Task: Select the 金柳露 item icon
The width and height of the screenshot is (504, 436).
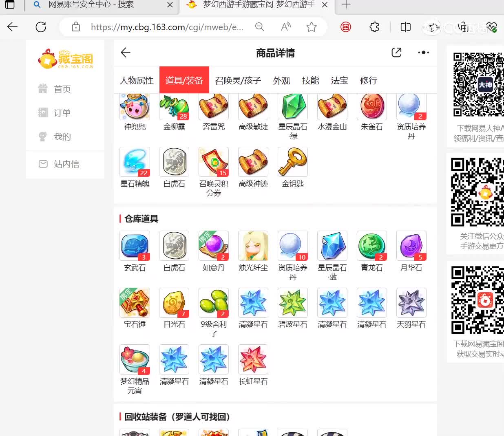Action: click(x=174, y=107)
